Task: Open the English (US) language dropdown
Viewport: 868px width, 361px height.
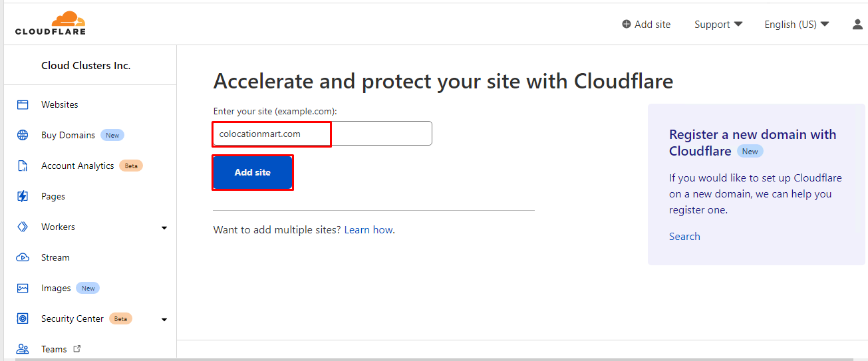Action: click(796, 24)
